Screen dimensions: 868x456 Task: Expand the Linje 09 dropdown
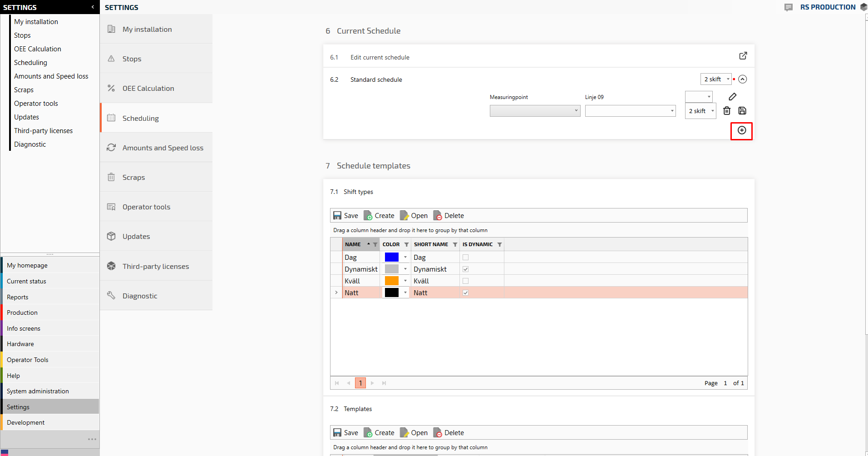point(630,111)
